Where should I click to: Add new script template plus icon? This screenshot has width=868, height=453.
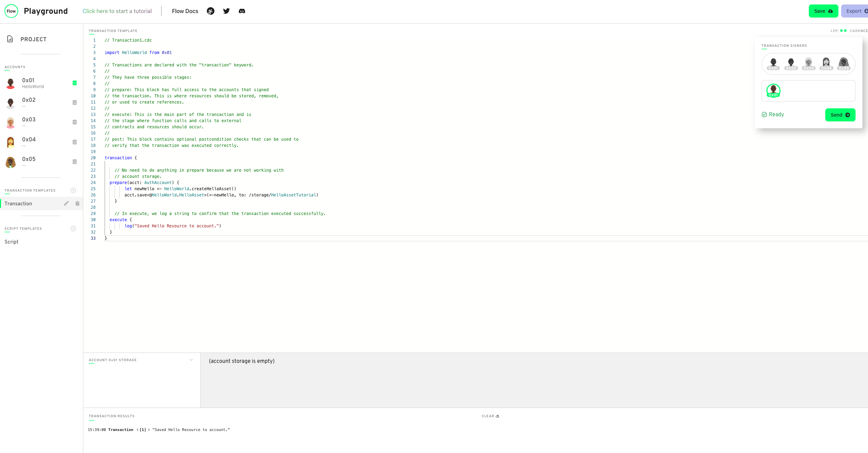tap(73, 228)
